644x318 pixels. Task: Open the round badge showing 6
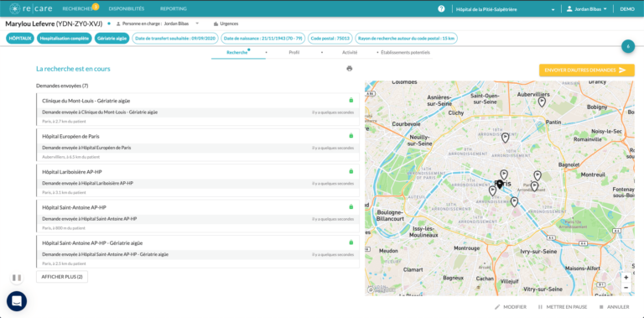point(628,46)
